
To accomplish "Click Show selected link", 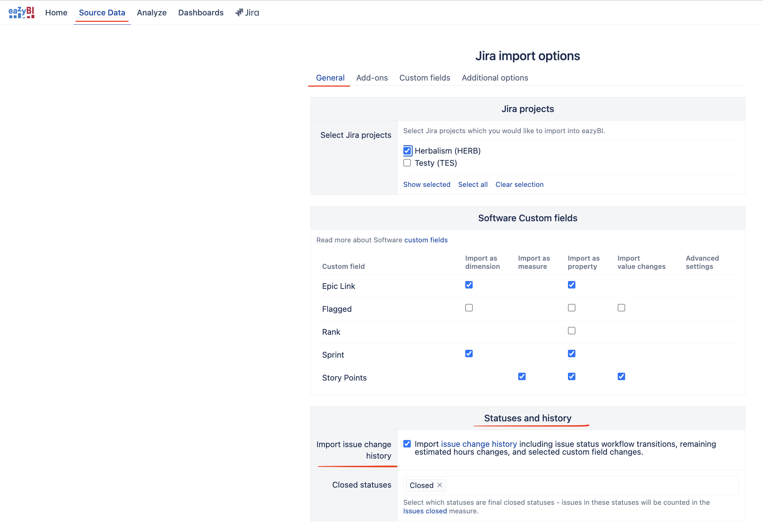I will 427,184.
